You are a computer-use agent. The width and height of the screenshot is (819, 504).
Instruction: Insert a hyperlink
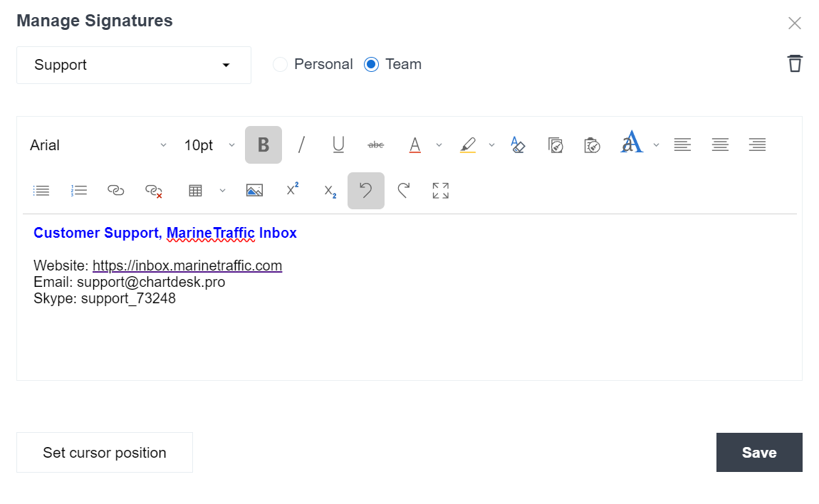coord(116,191)
